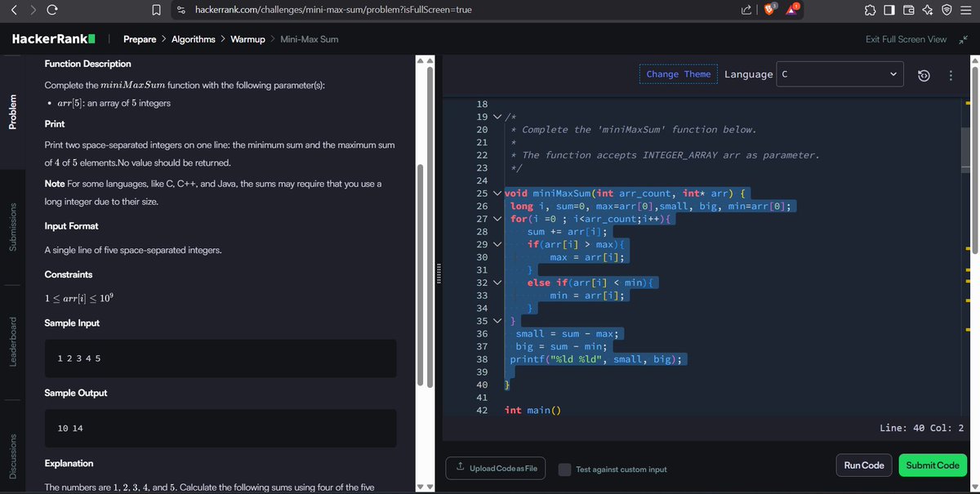Enable 'Test against custom input' checkbox
The width and height of the screenshot is (980, 494).
[x=564, y=470]
